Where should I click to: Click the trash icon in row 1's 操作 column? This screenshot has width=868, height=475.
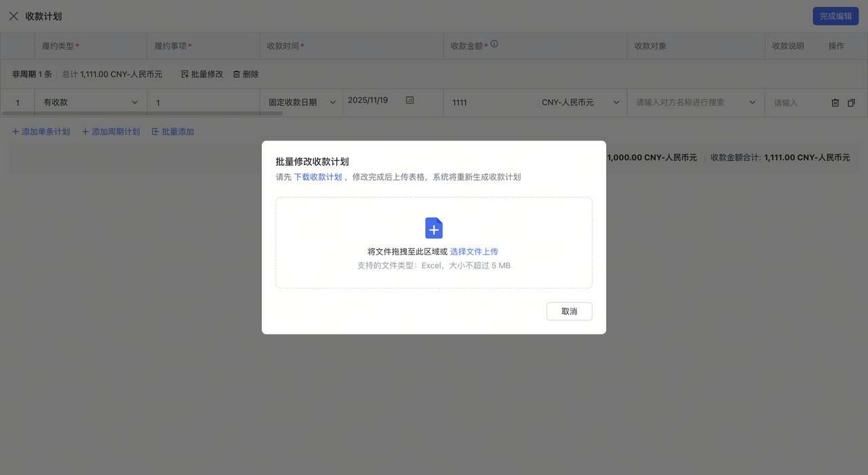coord(835,102)
